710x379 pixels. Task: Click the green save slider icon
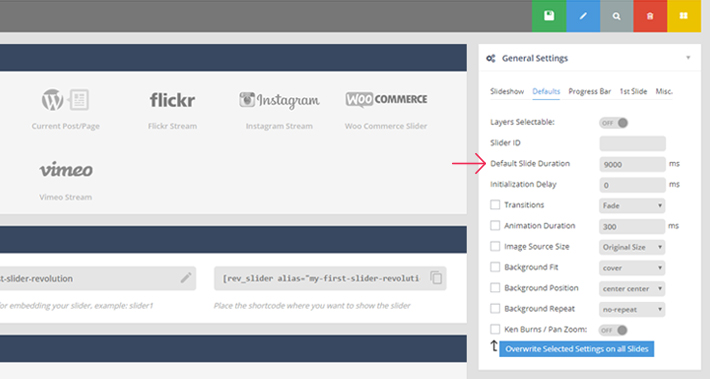[549, 16]
